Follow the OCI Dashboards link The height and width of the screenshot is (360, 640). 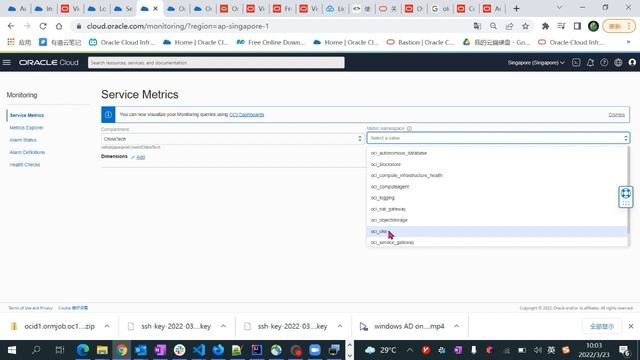coord(247,115)
